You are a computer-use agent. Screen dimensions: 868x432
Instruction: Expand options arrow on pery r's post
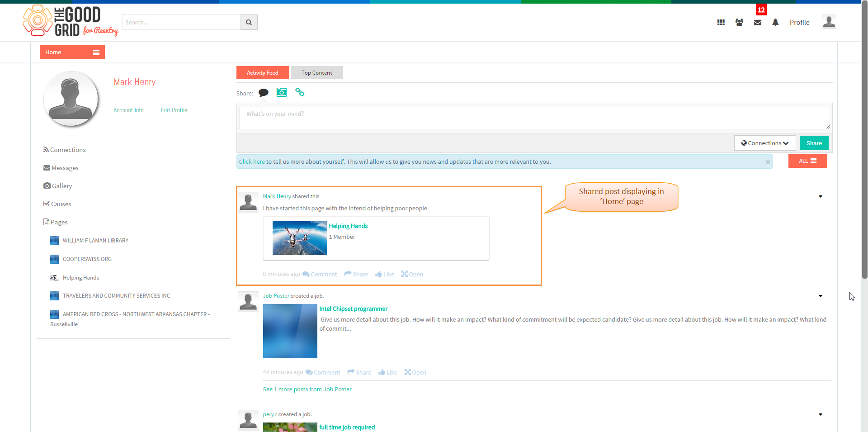tap(821, 414)
